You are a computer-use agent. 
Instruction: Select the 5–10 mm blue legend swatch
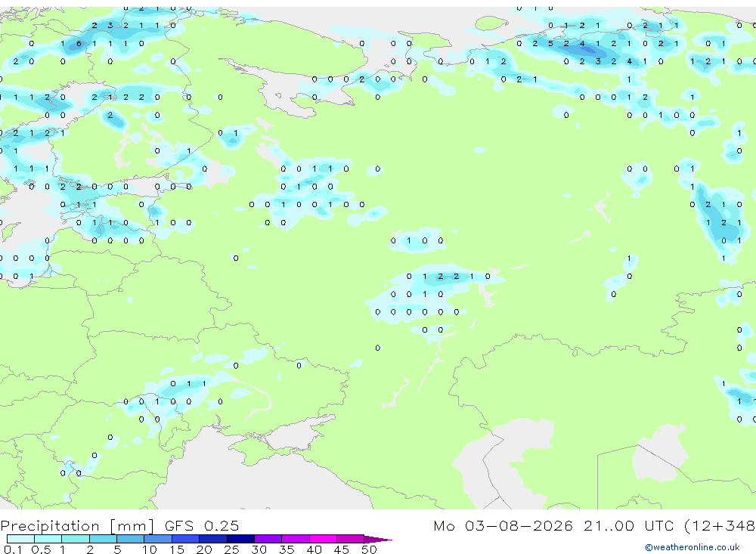130,539
